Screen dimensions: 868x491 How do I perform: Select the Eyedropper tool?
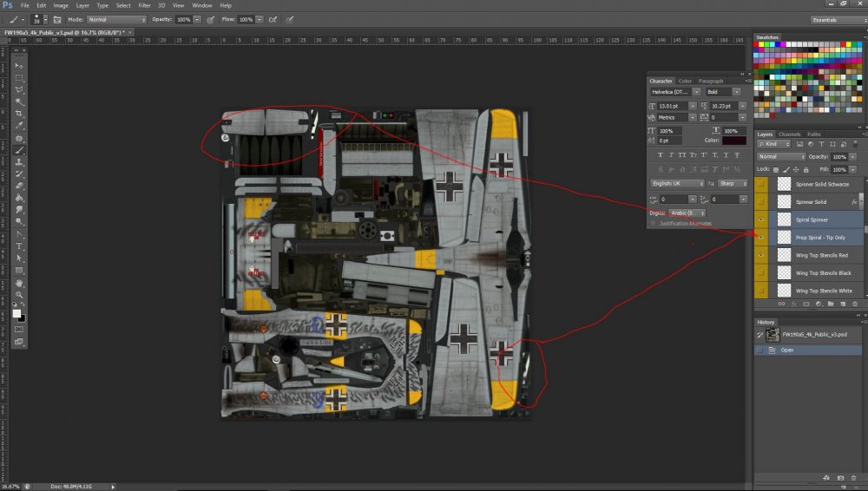click(x=19, y=126)
